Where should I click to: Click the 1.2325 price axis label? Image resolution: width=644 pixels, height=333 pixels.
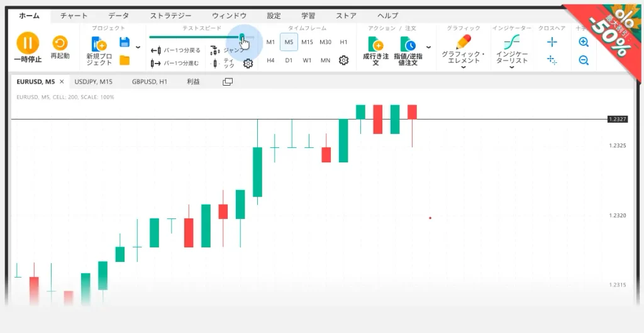[x=618, y=145]
